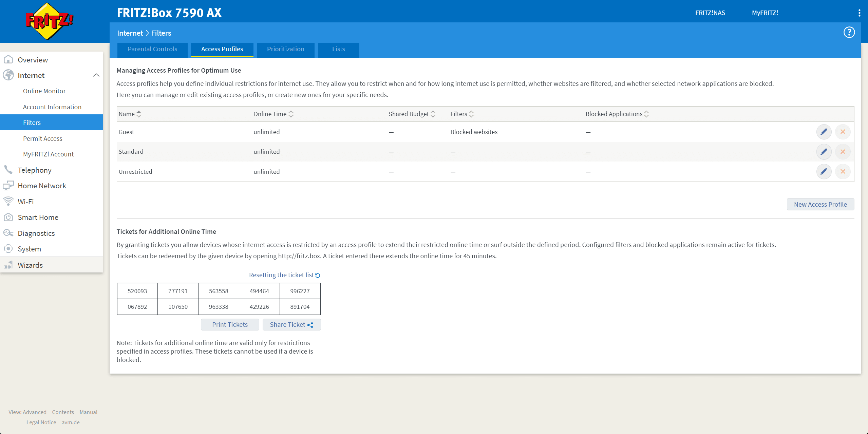868x434 pixels.
Task: Open the Prioritization tab
Action: pos(285,49)
